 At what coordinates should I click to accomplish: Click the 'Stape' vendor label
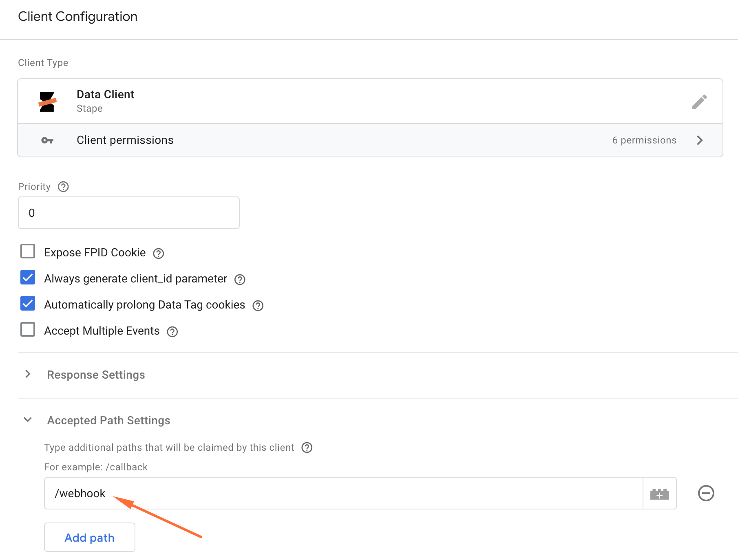pyautogui.click(x=90, y=108)
